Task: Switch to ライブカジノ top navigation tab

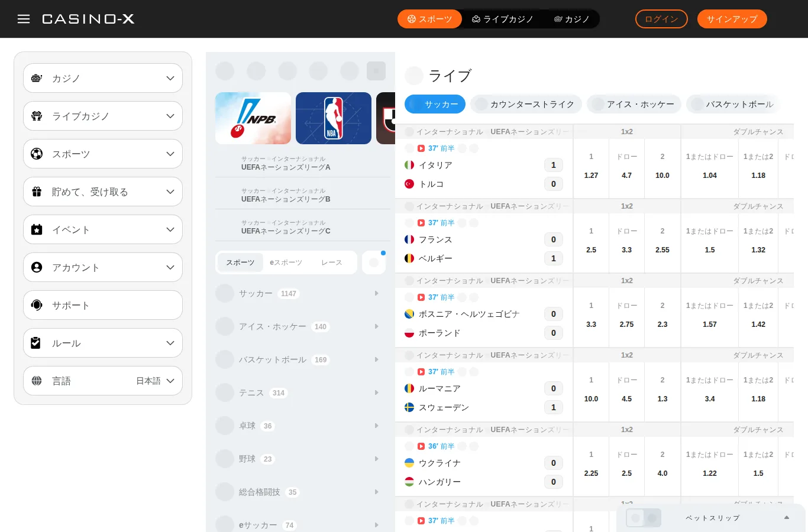Action: pos(503,19)
